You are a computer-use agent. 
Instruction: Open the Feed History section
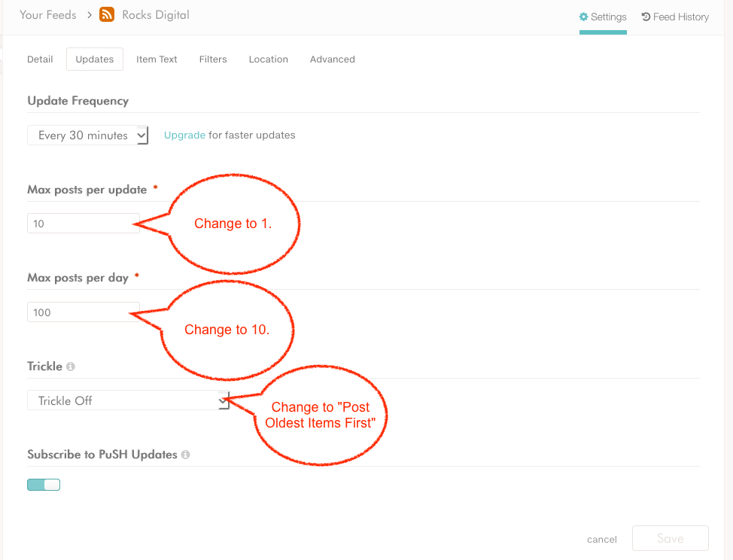tap(675, 17)
